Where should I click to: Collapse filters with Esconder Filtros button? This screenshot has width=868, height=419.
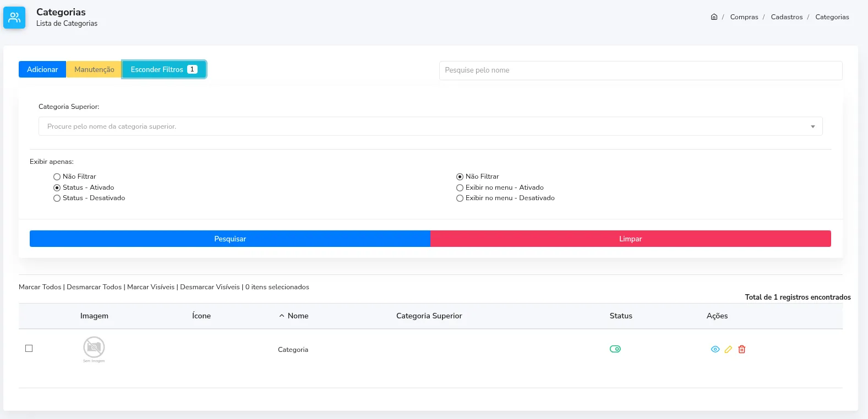click(164, 69)
